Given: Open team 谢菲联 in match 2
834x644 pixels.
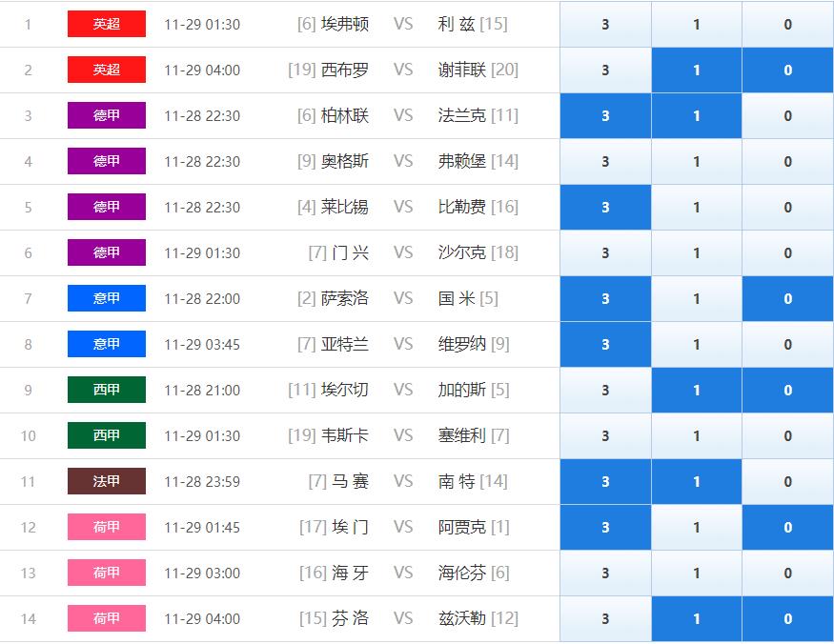Looking at the screenshot, I should point(461,70).
